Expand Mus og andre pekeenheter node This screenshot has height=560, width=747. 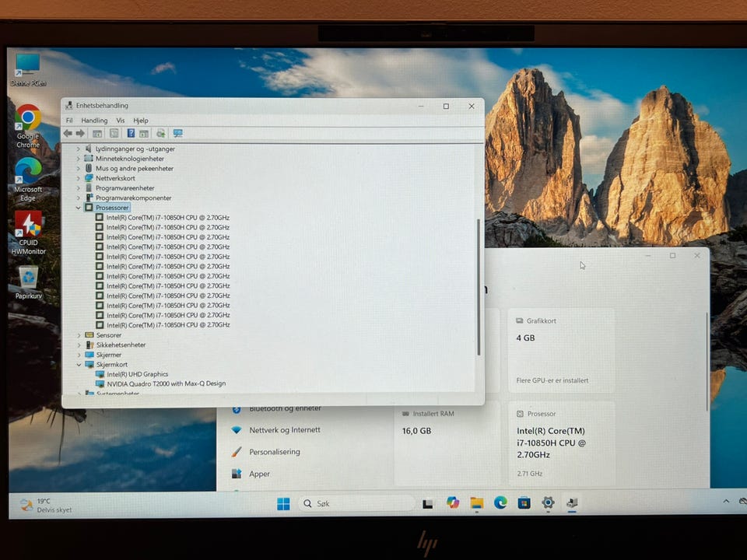79,169
